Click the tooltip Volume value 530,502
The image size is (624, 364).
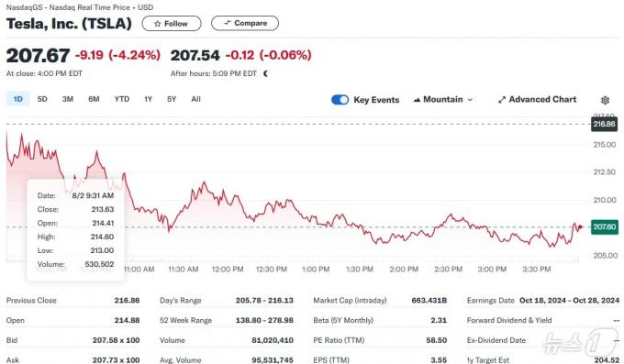(99, 264)
